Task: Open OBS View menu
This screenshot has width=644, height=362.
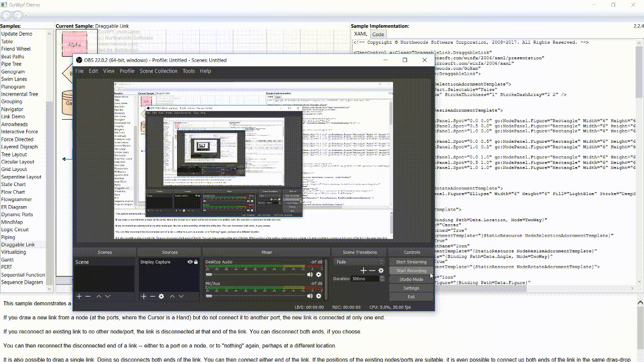Action: (x=109, y=71)
